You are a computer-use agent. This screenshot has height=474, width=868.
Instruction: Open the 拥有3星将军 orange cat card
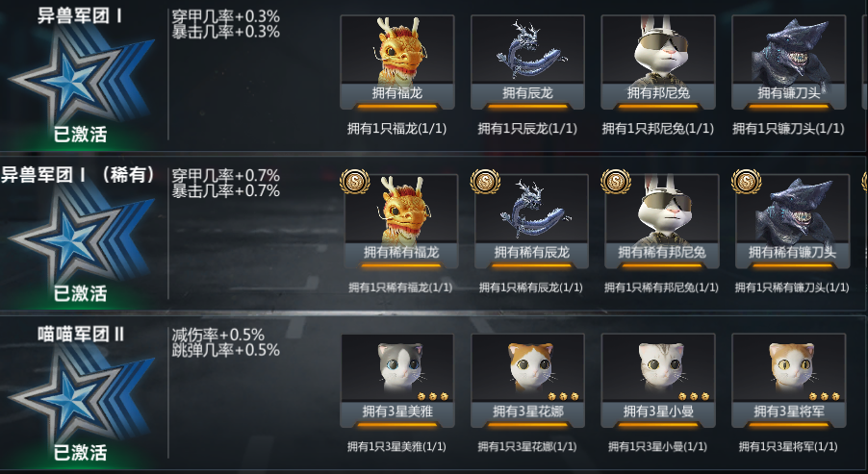click(789, 381)
